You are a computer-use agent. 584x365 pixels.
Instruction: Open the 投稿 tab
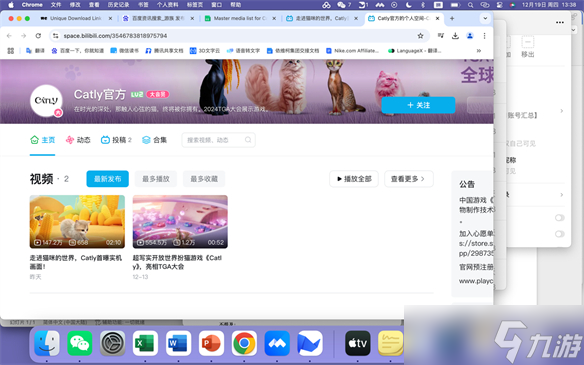116,140
